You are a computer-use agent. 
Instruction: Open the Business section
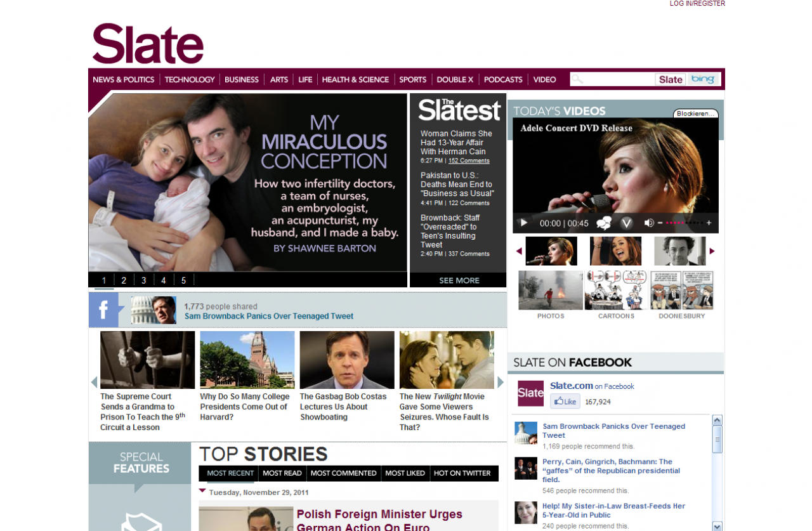(242, 79)
